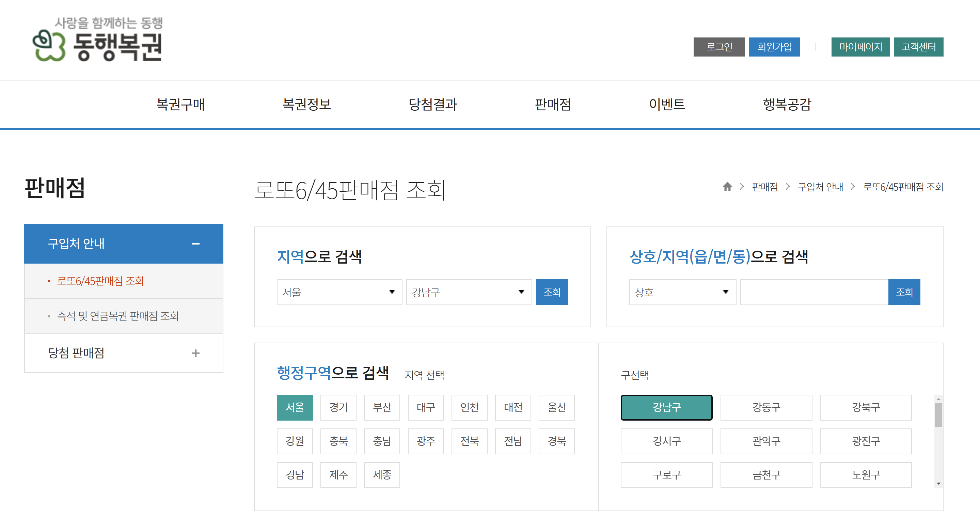Open 즉석 및 연금복권 판매점 조회 link

pyautogui.click(x=117, y=316)
